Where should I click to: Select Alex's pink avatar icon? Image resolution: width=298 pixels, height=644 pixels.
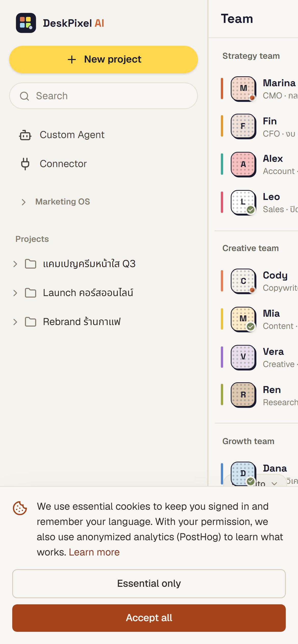(243, 165)
